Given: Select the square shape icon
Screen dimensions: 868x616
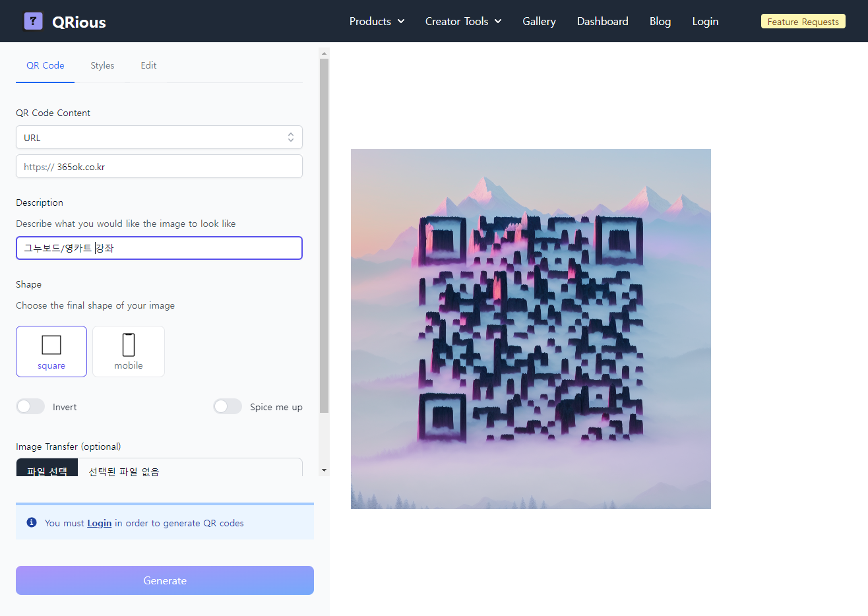Looking at the screenshot, I should tap(51, 345).
